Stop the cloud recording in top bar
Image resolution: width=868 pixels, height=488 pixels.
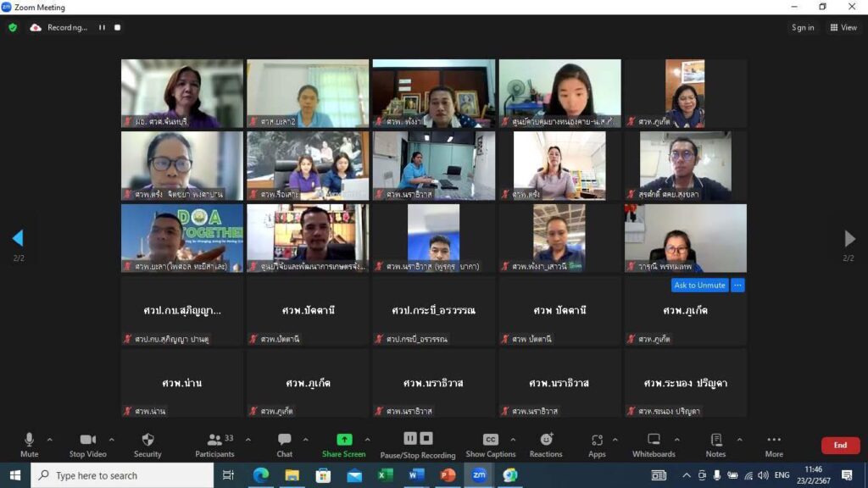118,27
